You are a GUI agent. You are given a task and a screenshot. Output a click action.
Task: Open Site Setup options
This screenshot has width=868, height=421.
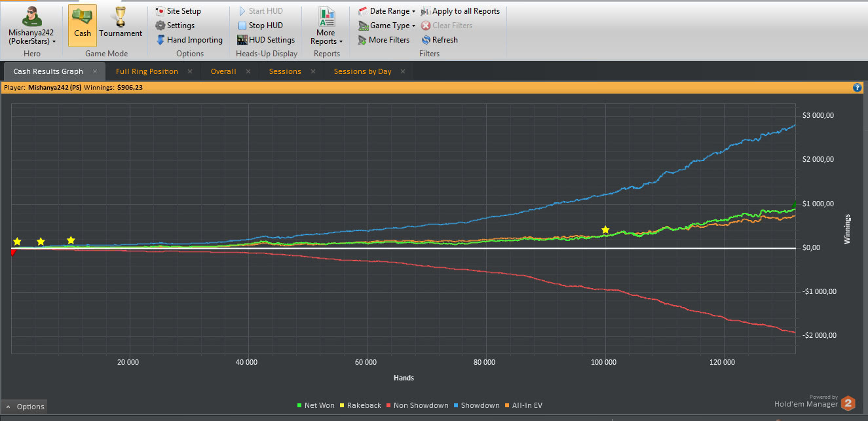coord(178,11)
